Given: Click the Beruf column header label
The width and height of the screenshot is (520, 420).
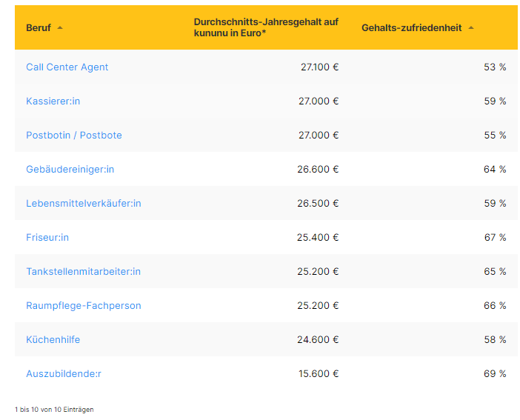Looking at the screenshot, I should (39, 28).
